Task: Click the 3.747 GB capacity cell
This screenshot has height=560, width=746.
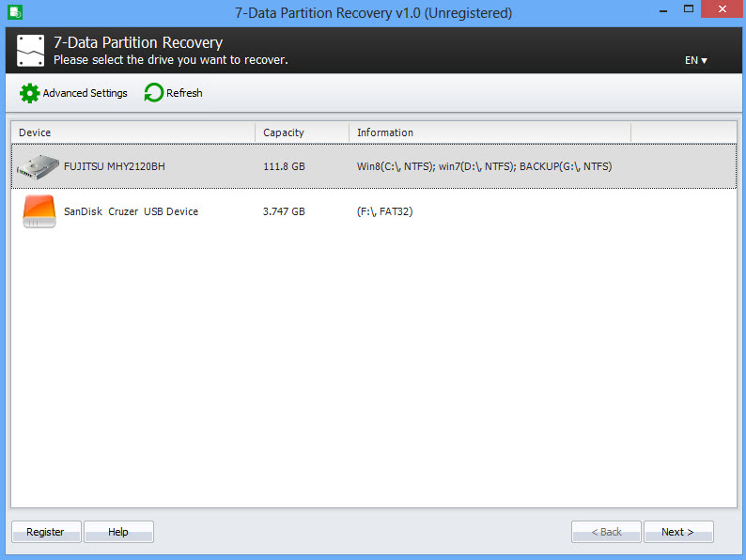Action: (x=284, y=211)
